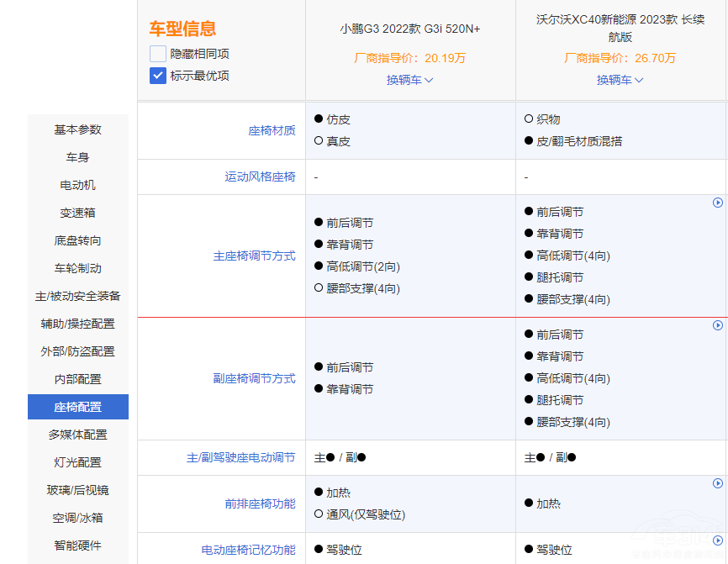Click the 运动风格座椅 row label

[260, 177]
